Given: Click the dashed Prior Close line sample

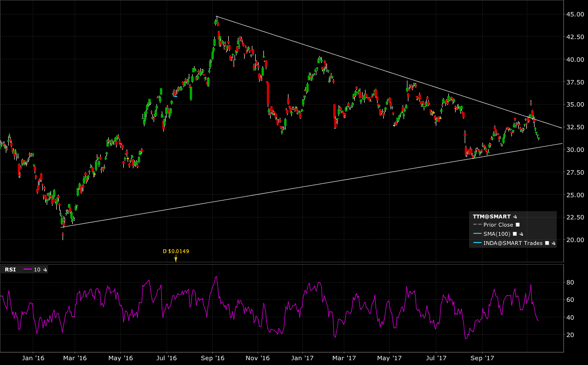Looking at the screenshot, I should (x=477, y=225).
